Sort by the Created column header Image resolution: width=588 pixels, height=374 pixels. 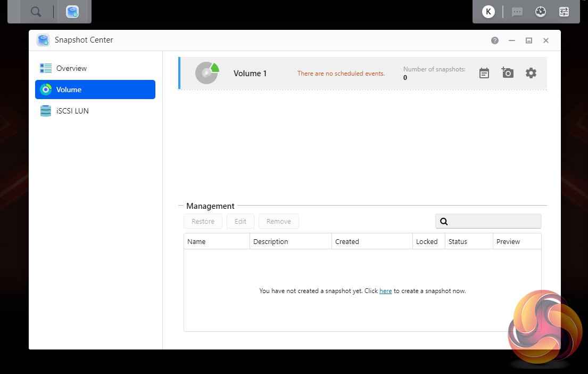click(x=372, y=241)
